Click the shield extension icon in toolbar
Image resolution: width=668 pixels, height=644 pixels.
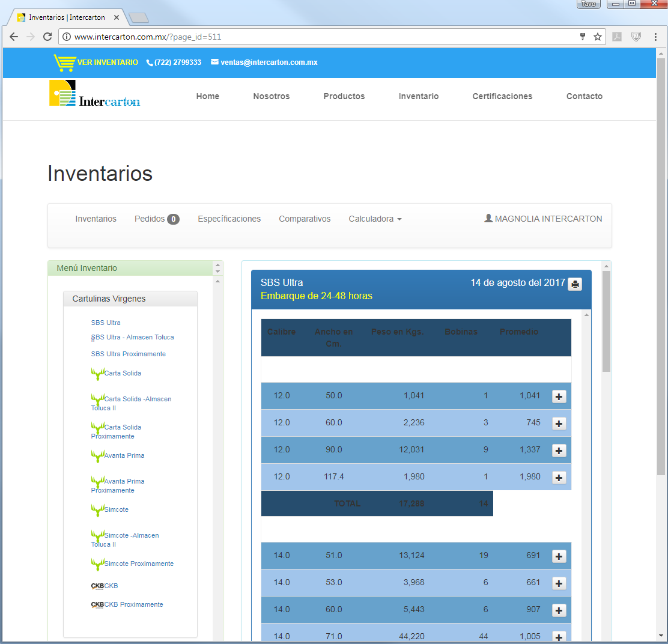click(636, 37)
